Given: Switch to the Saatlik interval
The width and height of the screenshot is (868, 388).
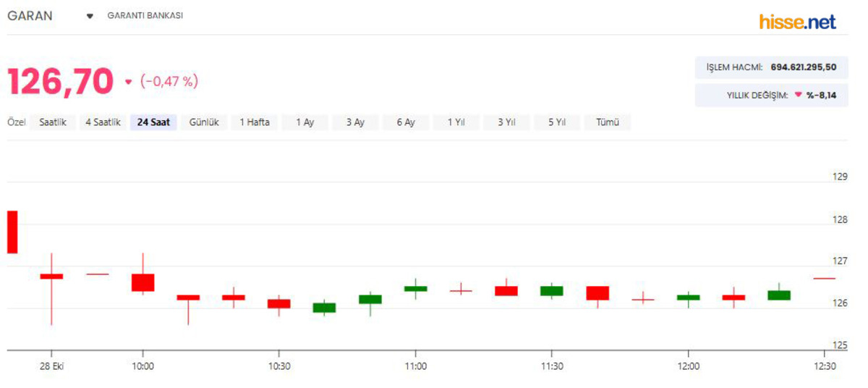Looking at the screenshot, I should click(53, 122).
